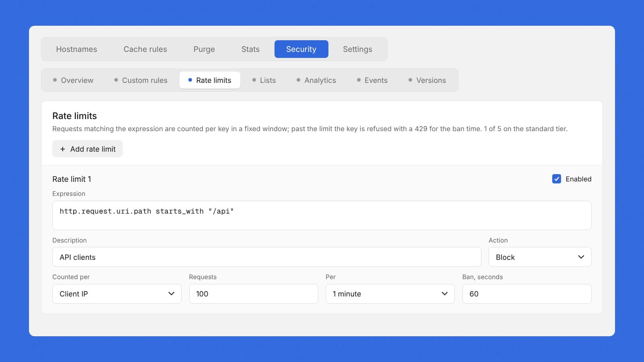View the Analytics sub-tab
The height and width of the screenshot is (362, 644).
[x=316, y=80]
